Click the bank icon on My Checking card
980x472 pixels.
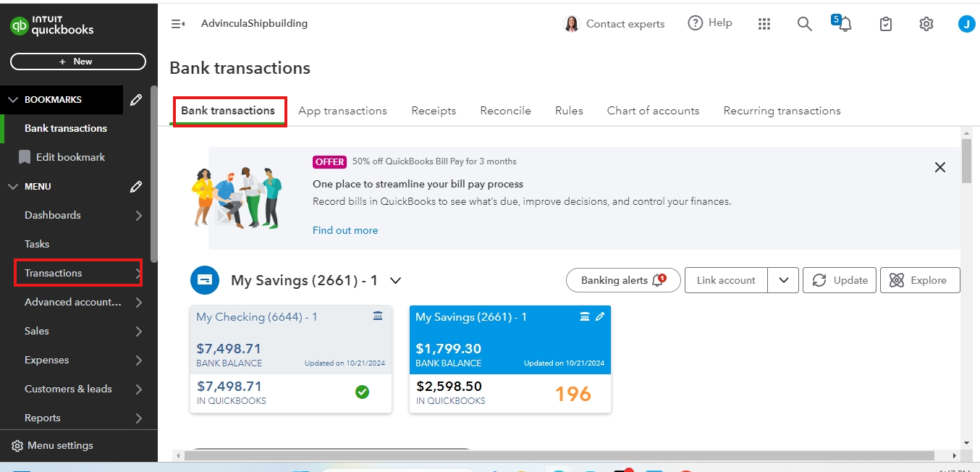pyautogui.click(x=378, y=316)
